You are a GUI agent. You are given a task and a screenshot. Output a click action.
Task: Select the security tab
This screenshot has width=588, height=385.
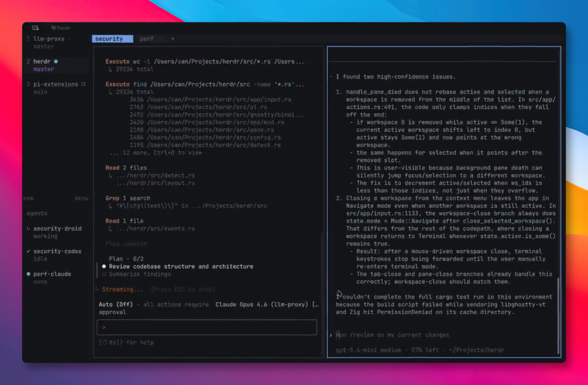click(112, 39)
